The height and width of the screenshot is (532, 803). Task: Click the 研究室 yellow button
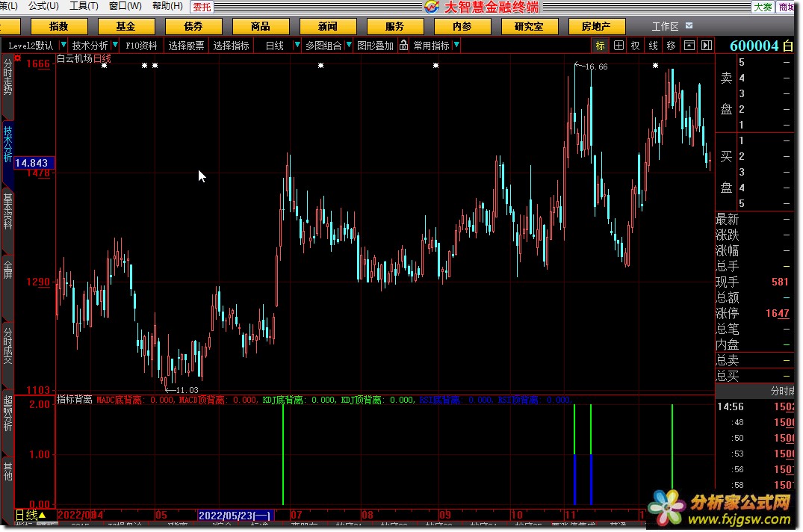[529, 26]
